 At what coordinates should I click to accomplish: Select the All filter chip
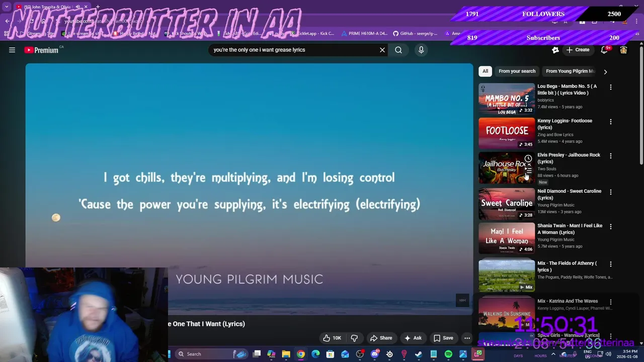tap(485, 71)
